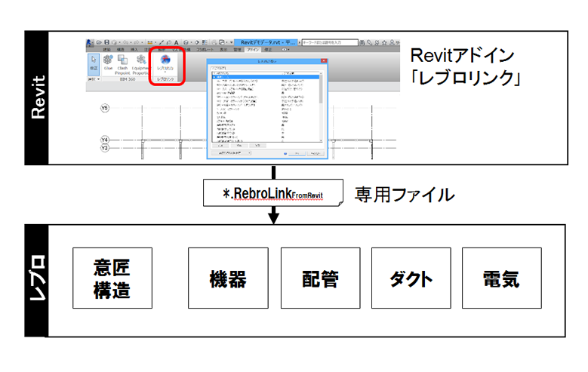
Task: Click the vertical Revit sidebar label
Action: tap(38, 97)
